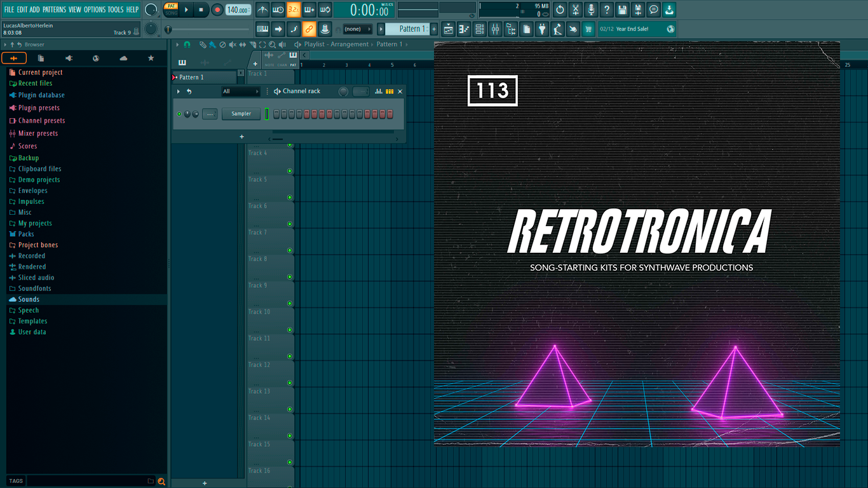Add channel with plus button in channel rack
The image size is (868, 488).
click(241, 137)
